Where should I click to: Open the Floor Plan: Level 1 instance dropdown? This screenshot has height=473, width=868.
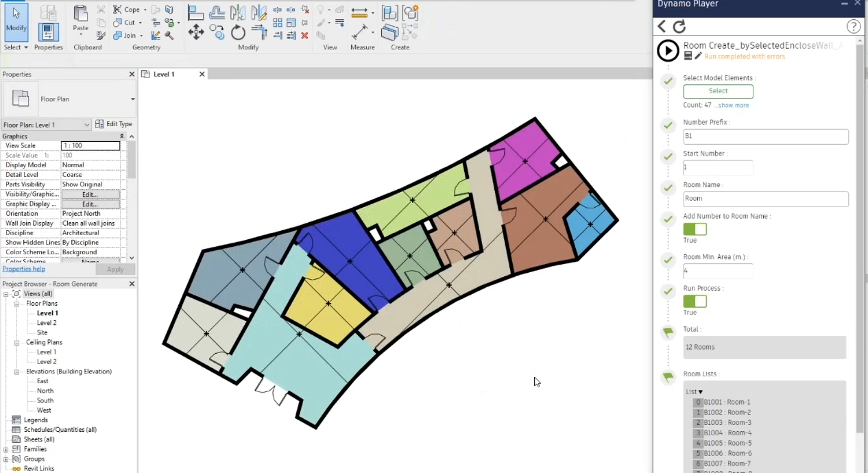pyautogui.click(x=86, y=125)
